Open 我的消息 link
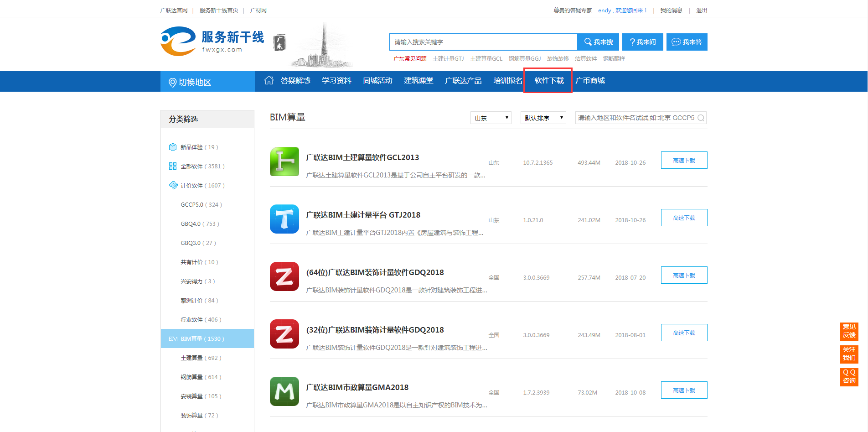868x432 pixels. click(671, 10)
